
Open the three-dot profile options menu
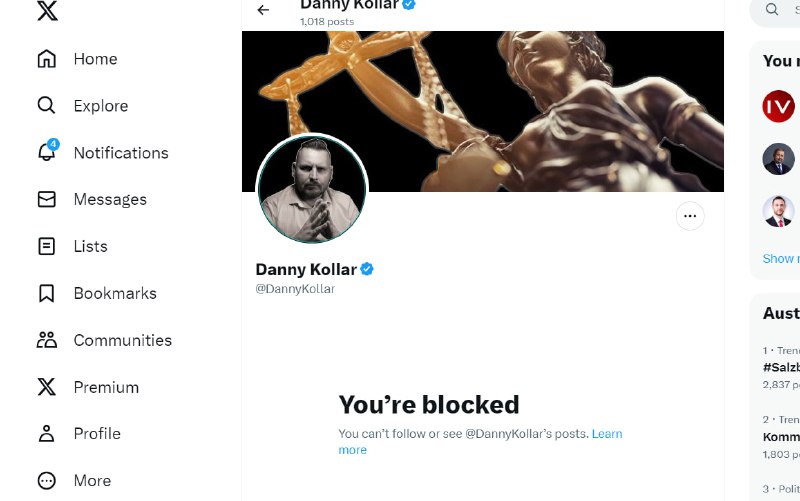(x=690, y=216)
